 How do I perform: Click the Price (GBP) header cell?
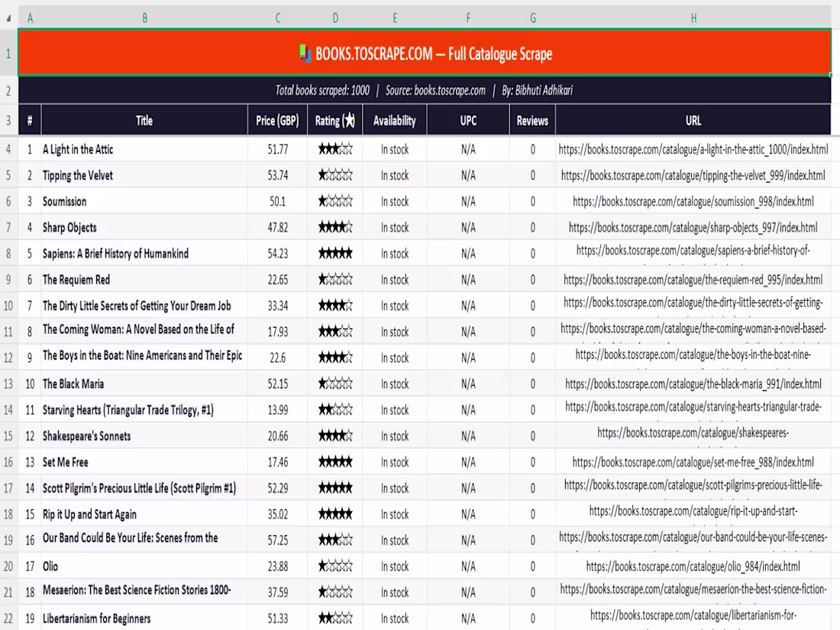click(x=277, y=121)
